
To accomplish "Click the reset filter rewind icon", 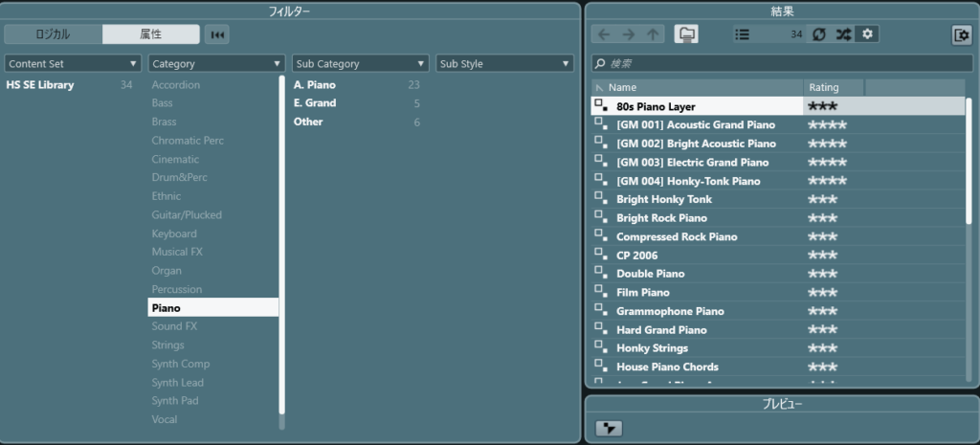I will [x=217, y=34].
